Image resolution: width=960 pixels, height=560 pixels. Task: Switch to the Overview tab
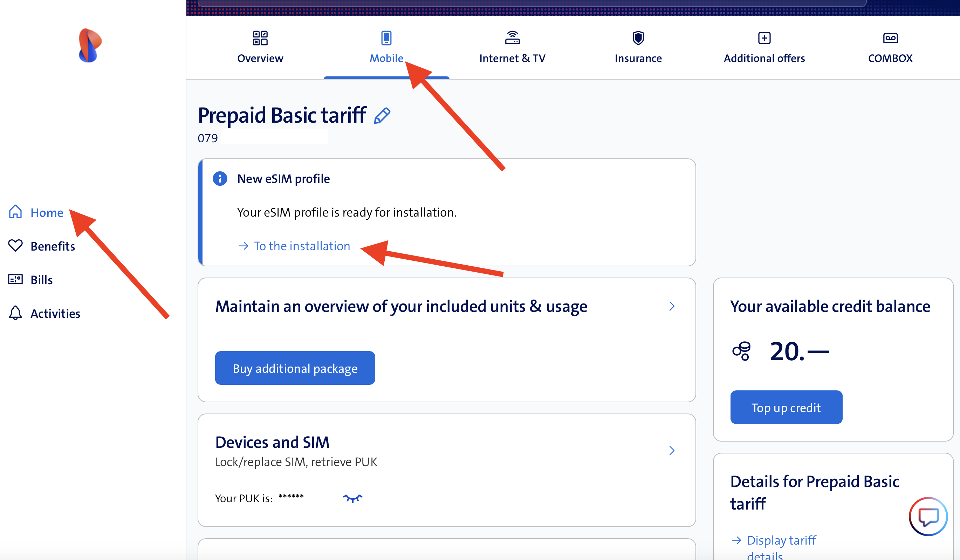point(260,47)
